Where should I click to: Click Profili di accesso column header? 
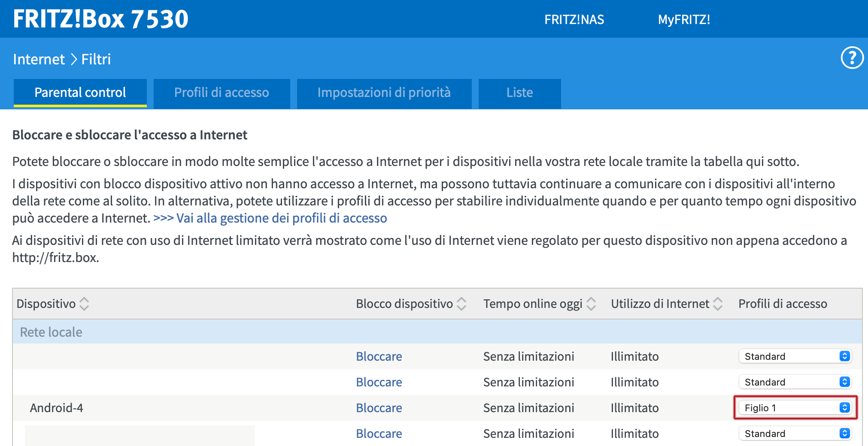pyautogui.click(x=783, y=304)
